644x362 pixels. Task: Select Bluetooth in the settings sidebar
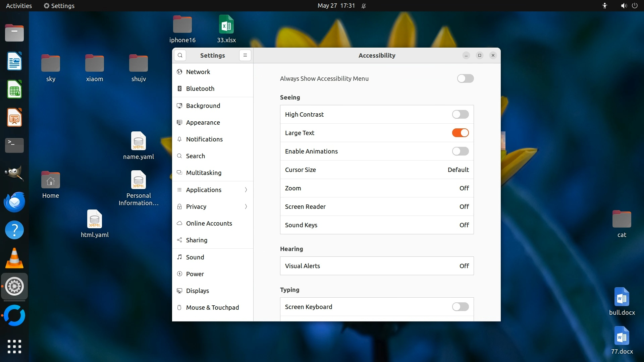click(200, 88)
